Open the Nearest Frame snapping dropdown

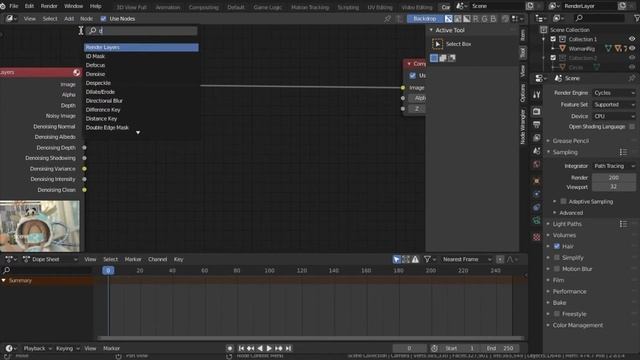point(467,259)
